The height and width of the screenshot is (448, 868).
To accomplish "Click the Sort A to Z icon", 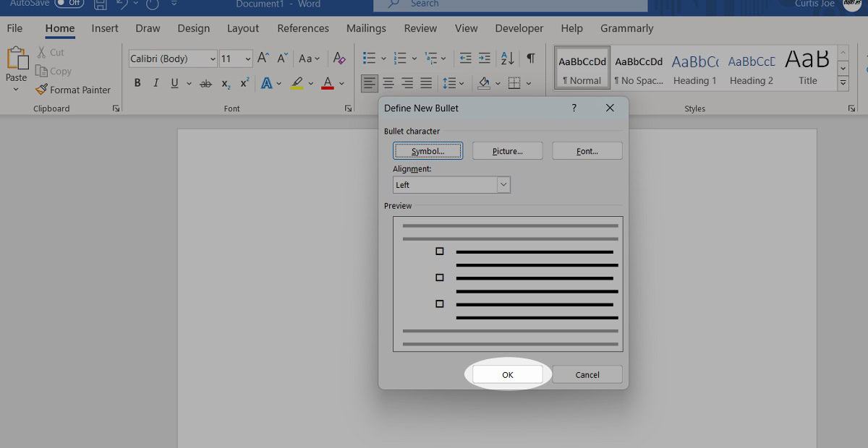I will tap(508, 59).
